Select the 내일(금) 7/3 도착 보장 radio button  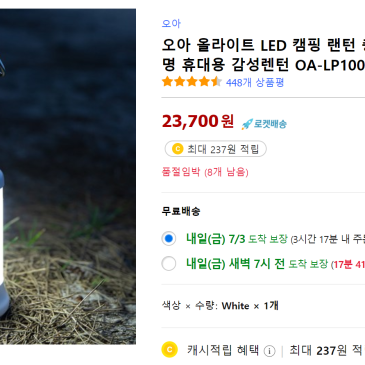[x=169, y=238]
